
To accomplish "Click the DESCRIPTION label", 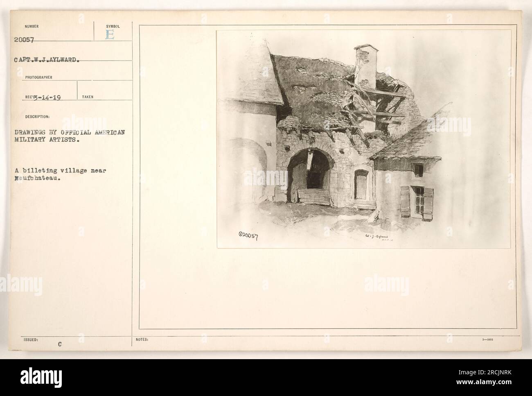I will point(38,117).
